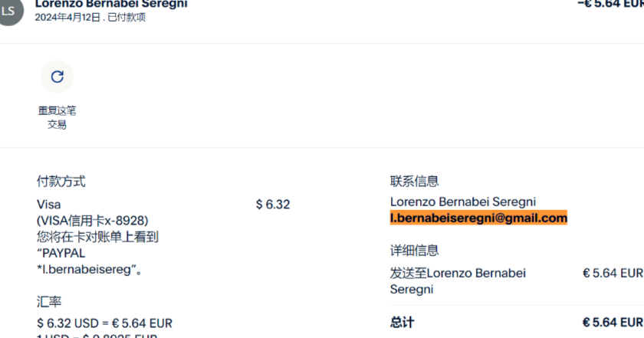This screenshot has height=338, width=644.
Task: Click the repeat transaction circular arrow icon
Action: point(57,77)
